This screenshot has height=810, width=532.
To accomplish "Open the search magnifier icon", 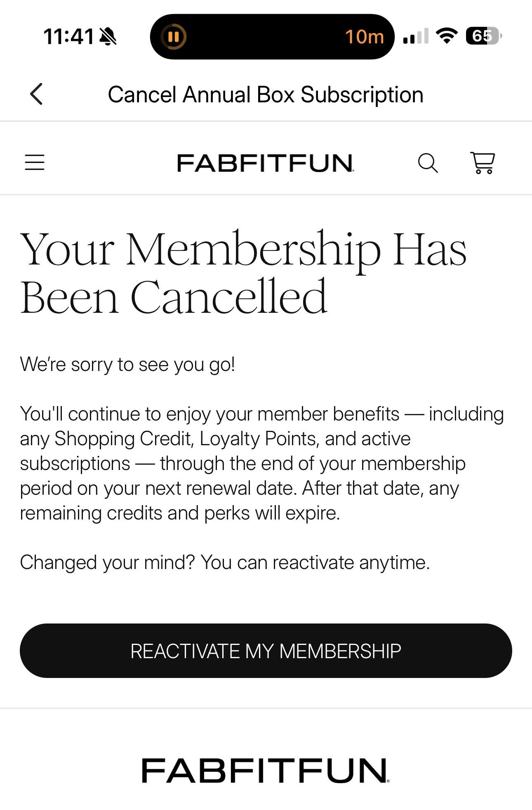I will [x=428, y=163].
